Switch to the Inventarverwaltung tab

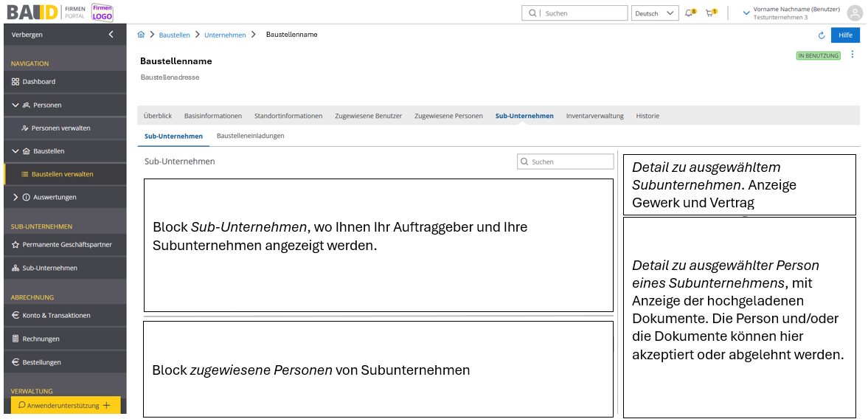coord(594,116)
